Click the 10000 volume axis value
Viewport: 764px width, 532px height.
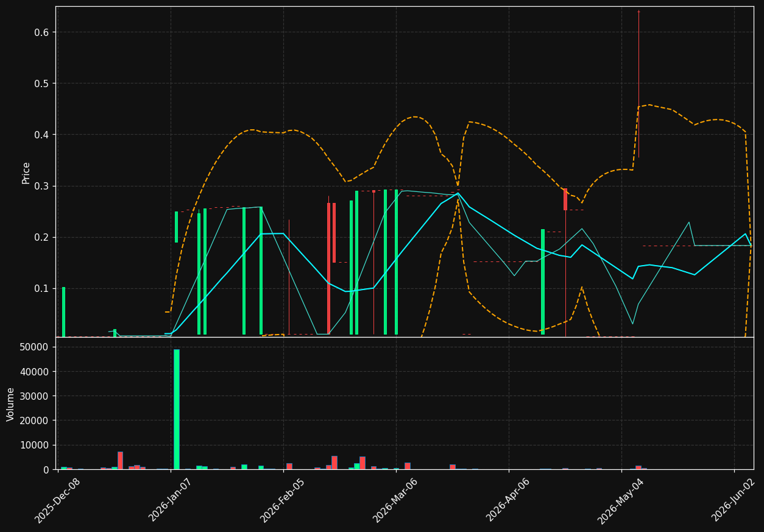(35, 445)
